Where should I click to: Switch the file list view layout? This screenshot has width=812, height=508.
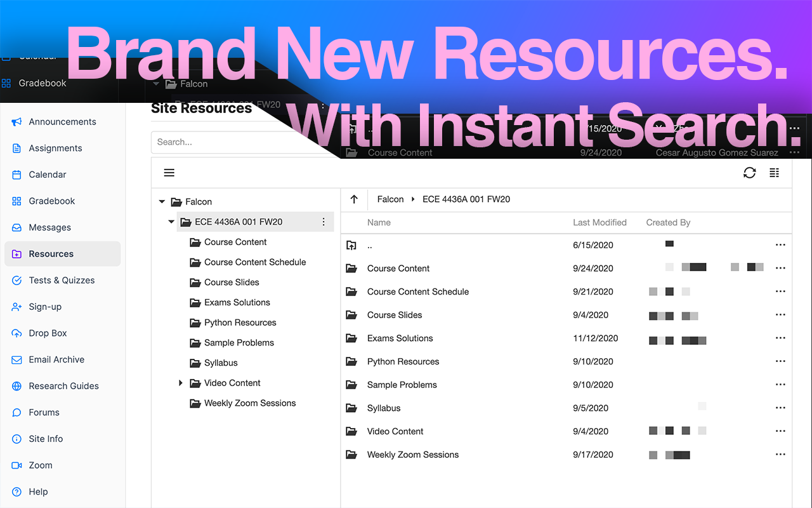774,173
